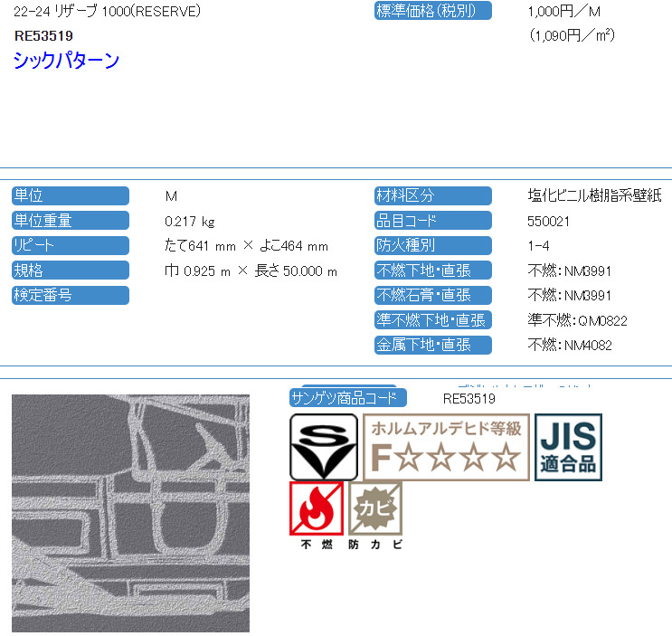Select the weight value 0.217 kg

189,222
